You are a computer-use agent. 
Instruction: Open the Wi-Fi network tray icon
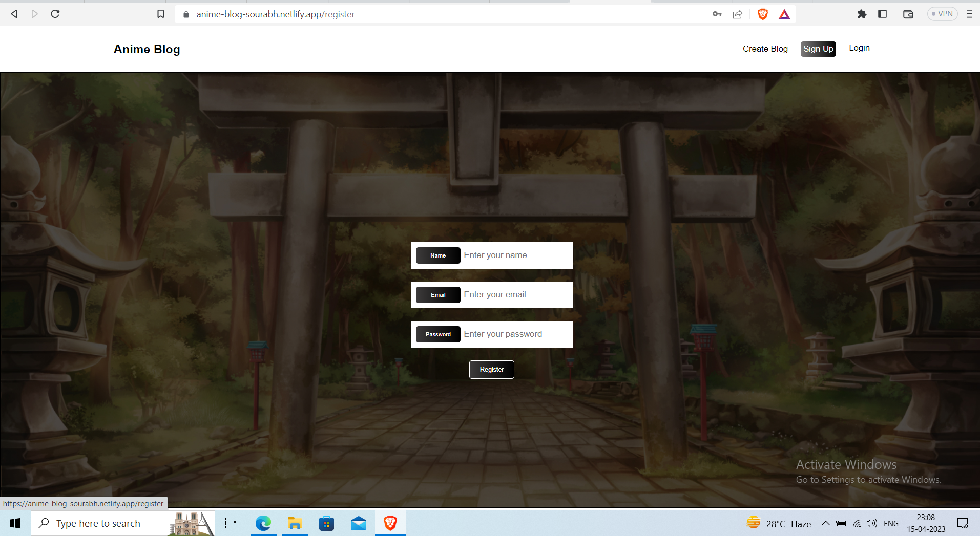pyautogui.click(x=857, y=523)
